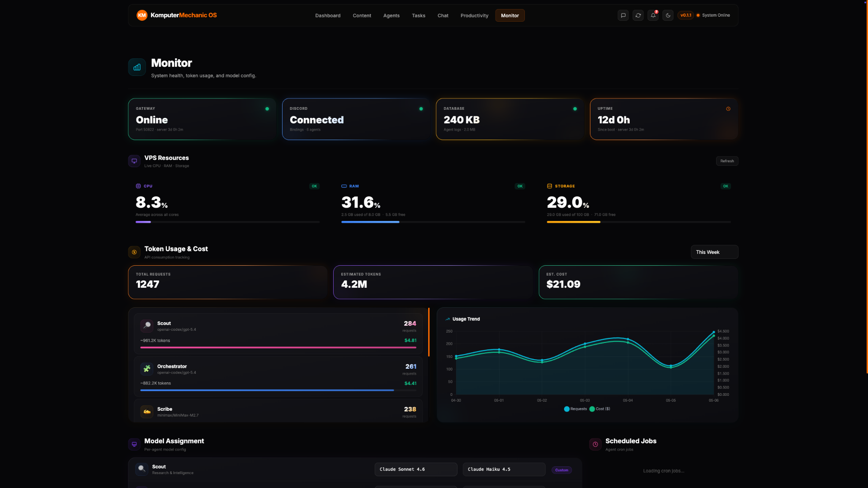Toggle the Requests legend series
Screen dimensions: 868x488
point(576,409)
